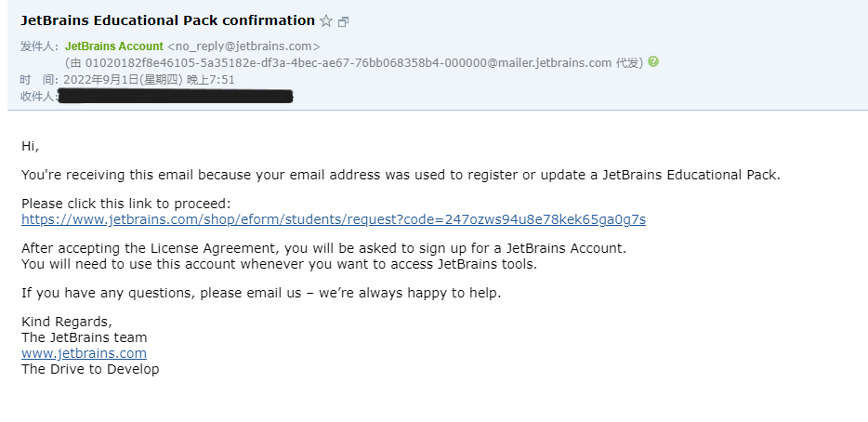The height and width of the screenshot is (422, 868).
Task: Open the students request code link
Action: (x=334, y=219)
